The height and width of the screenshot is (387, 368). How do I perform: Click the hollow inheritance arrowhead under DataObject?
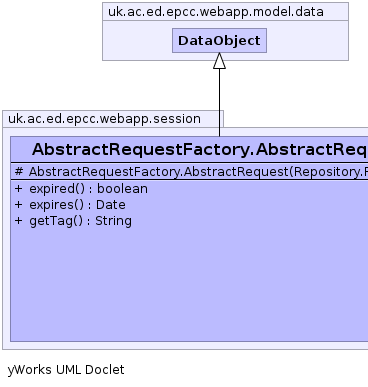point(219,61)
